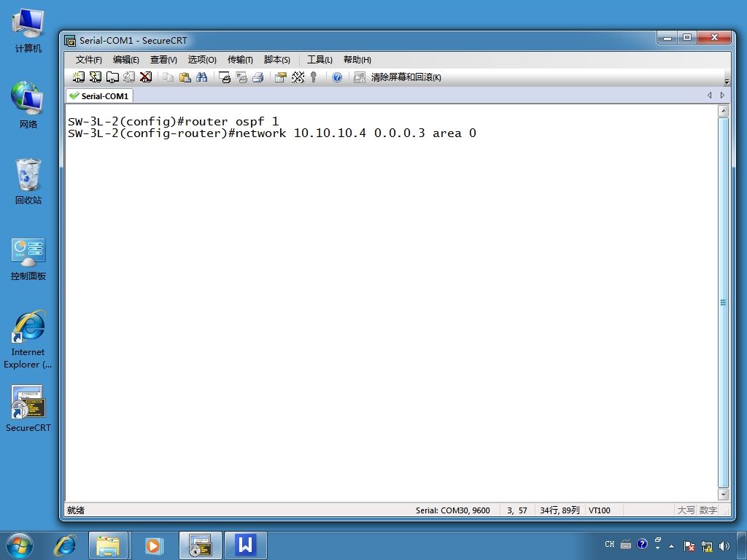
Task: Open the 查看(V) menu
Action: click(x=163, y=60)
